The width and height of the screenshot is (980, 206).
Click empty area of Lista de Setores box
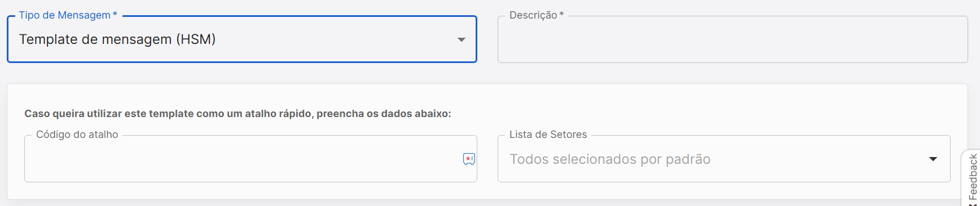coord(818,159)
